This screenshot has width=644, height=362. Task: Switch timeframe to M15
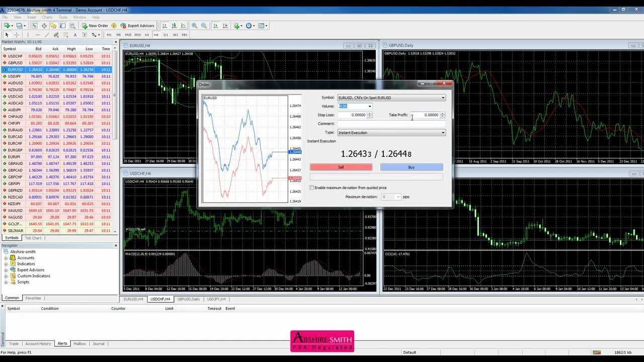[x=128, y=35]
